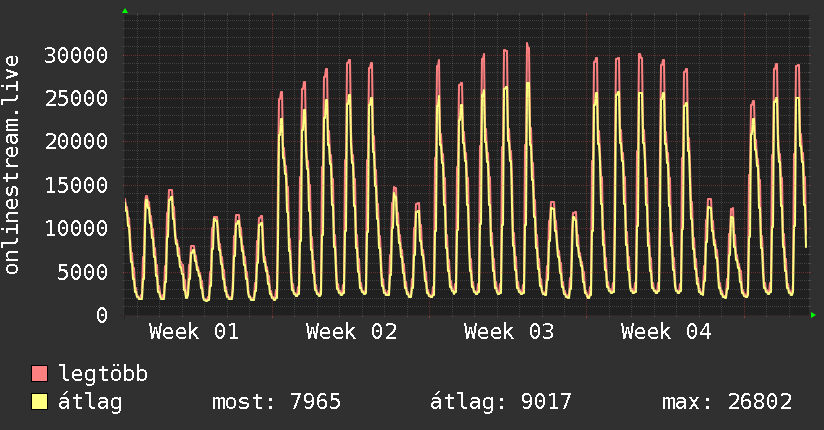This screenshot has width=824, height=430.
Task: Click the 'max: 26802' statistic
Action: tap(727, 402)
